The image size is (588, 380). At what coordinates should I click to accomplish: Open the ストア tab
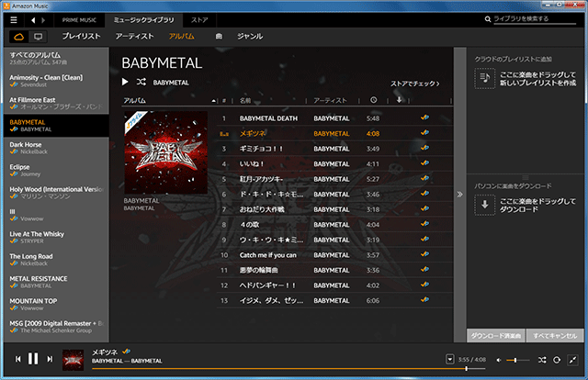(199, 20)
